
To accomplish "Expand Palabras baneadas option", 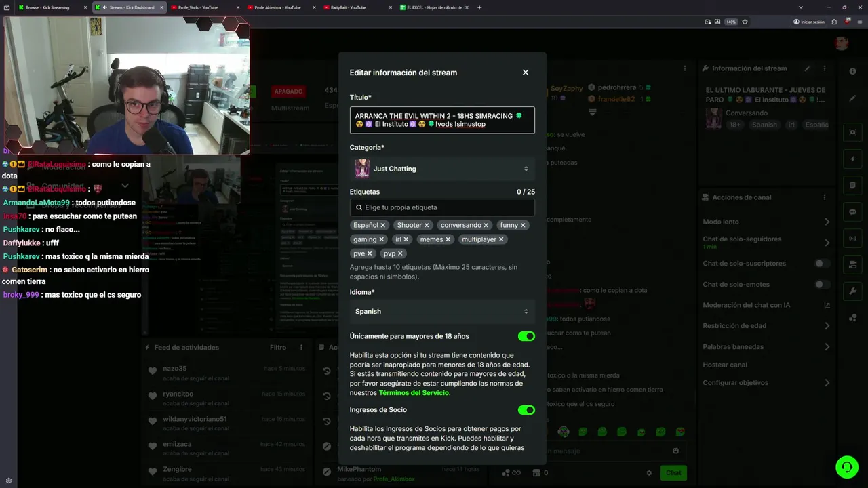I will coord(766,347).
